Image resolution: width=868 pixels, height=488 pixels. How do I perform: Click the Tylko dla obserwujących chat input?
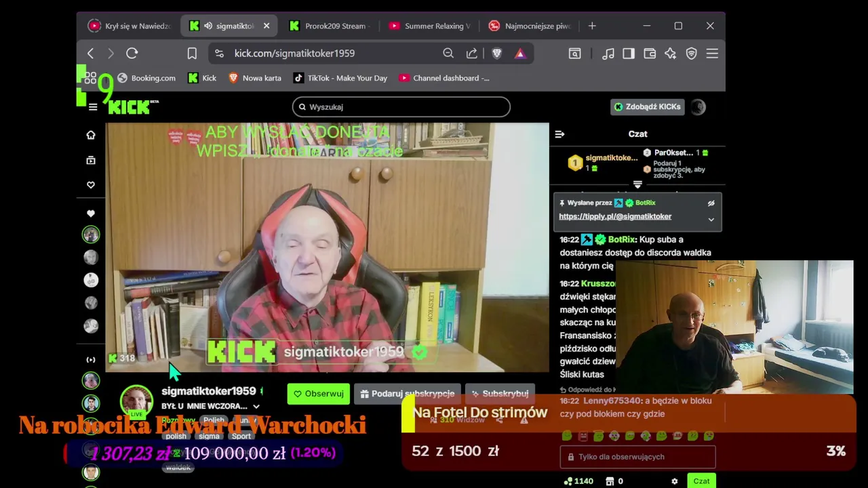tap(637, 457)
